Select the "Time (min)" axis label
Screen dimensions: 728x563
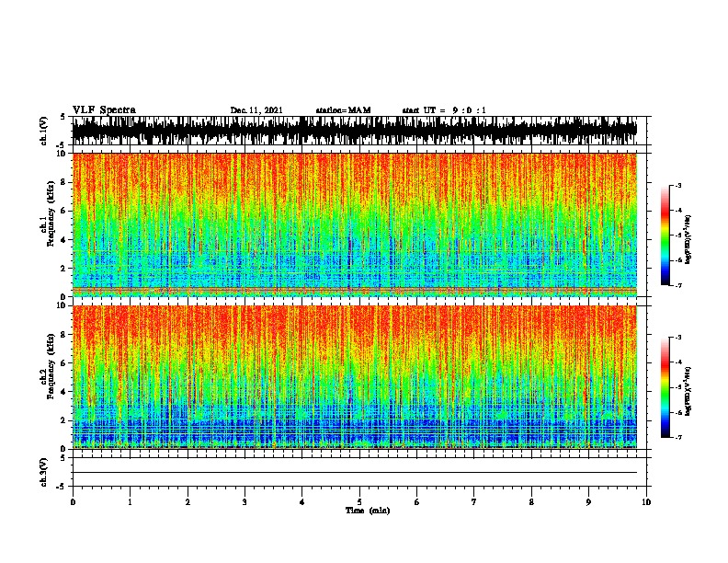click(x=368, y=511)
